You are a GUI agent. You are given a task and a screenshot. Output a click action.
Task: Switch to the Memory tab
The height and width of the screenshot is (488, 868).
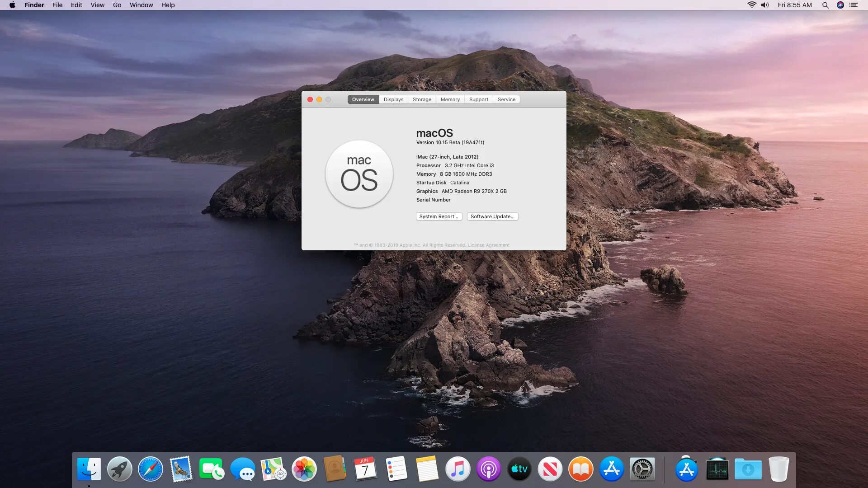[x=450, y=99]
